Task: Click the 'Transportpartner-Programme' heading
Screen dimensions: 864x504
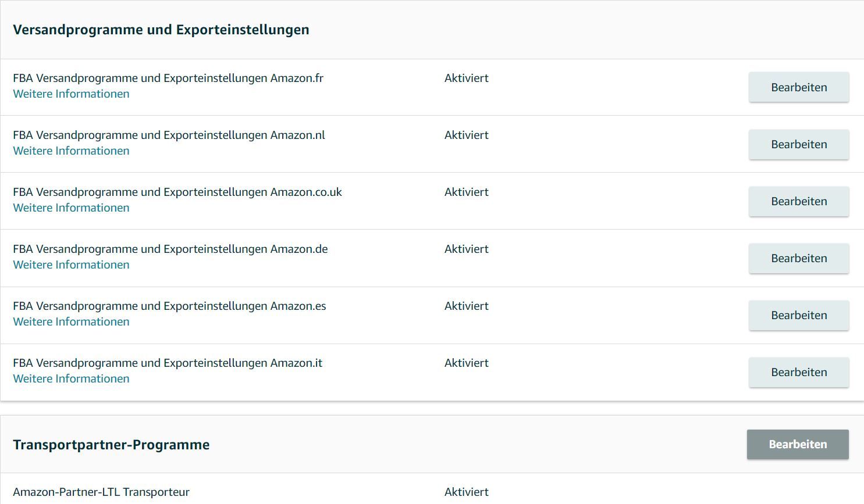Action: click(111, 445)
